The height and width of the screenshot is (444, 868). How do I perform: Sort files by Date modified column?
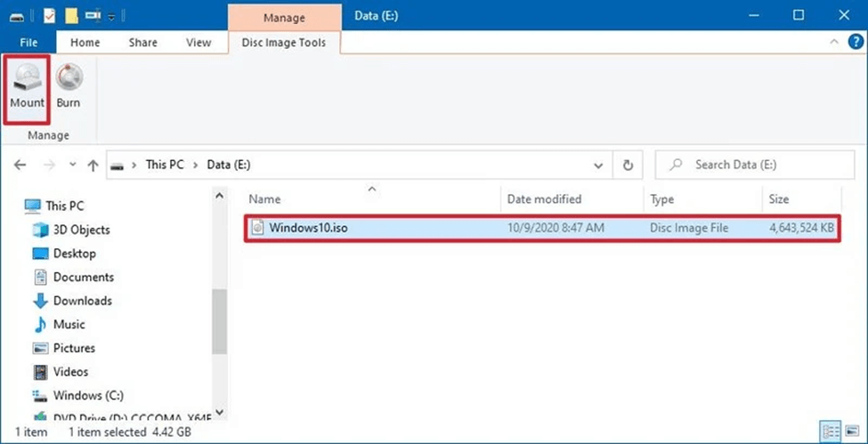tap(544, 199)
